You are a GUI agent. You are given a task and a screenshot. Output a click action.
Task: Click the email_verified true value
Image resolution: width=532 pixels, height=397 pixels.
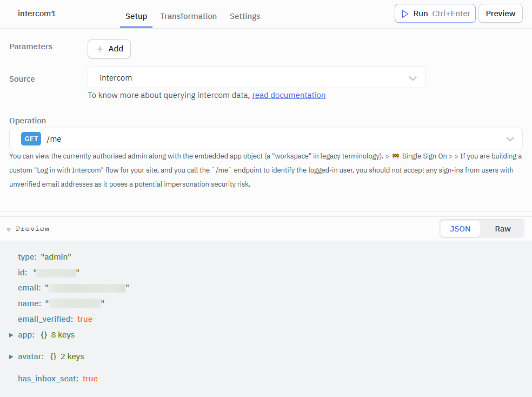pos(84,319)
